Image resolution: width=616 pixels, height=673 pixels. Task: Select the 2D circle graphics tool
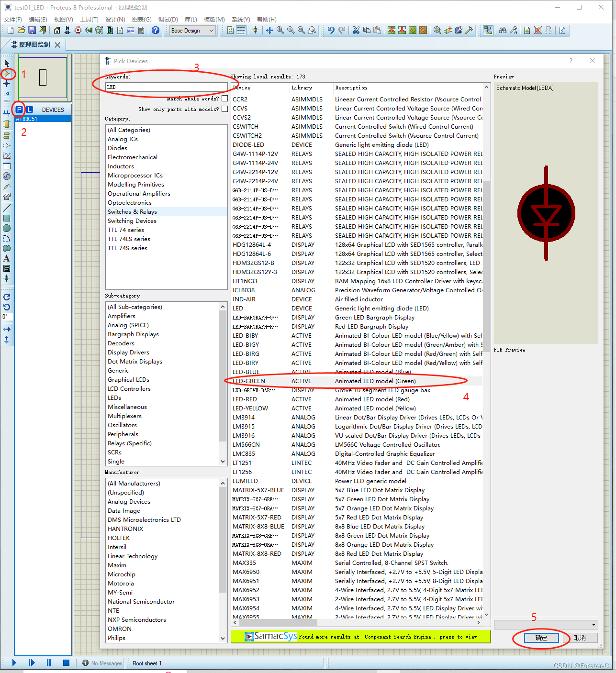click(7, 228)
